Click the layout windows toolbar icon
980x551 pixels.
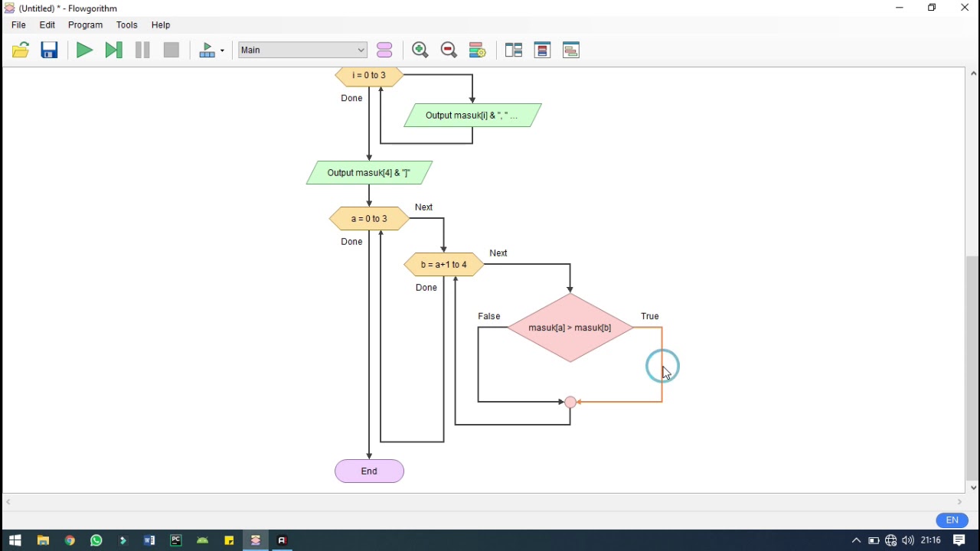tap(514, 51)
